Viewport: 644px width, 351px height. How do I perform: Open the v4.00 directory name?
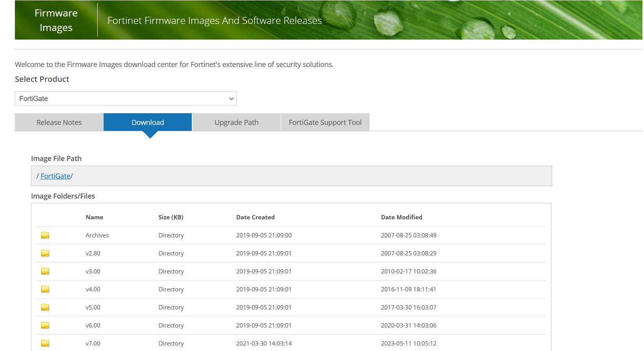click(x=93, y=289)
